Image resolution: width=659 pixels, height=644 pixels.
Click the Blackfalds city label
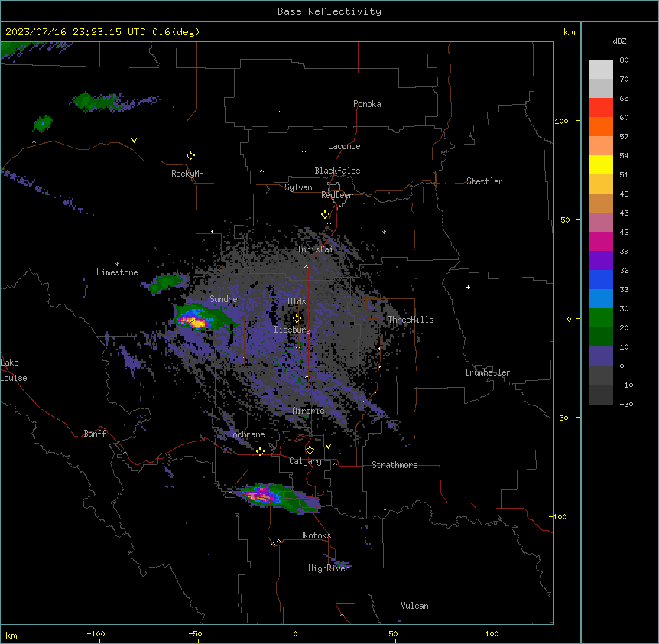(x=337, y=171)
